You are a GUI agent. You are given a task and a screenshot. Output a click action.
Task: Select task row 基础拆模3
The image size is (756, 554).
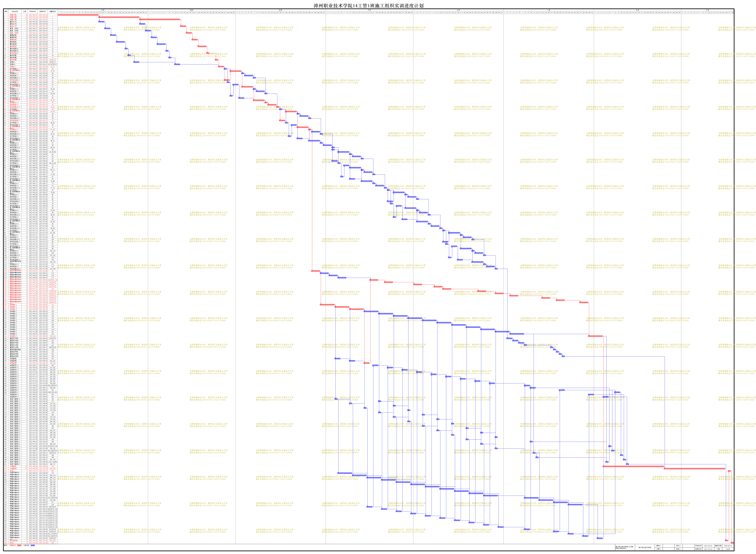tap(31, 60)
